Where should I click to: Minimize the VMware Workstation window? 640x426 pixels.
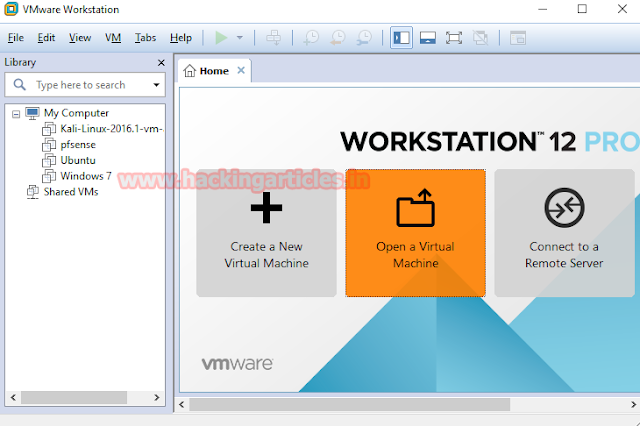(542, 9)
